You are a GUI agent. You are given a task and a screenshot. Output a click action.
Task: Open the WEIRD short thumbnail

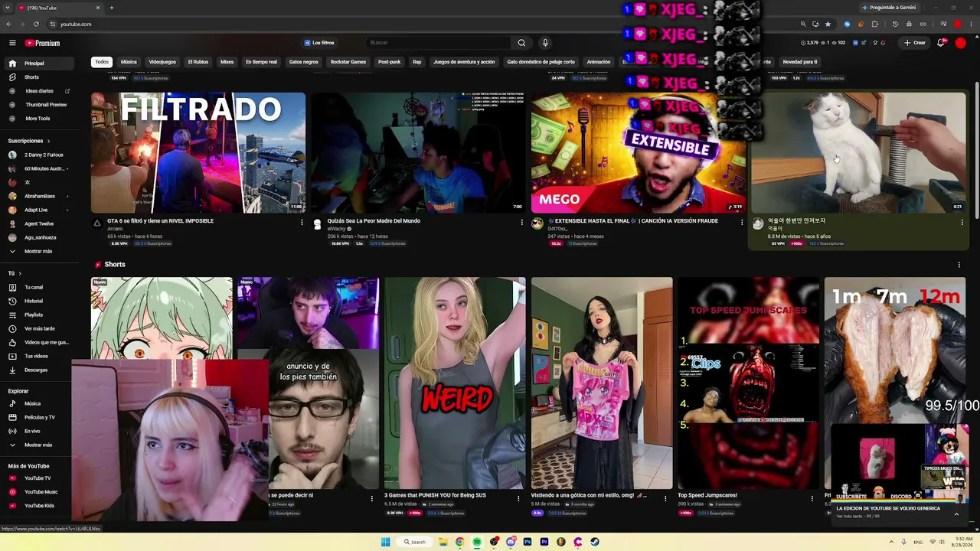(455, 383)
